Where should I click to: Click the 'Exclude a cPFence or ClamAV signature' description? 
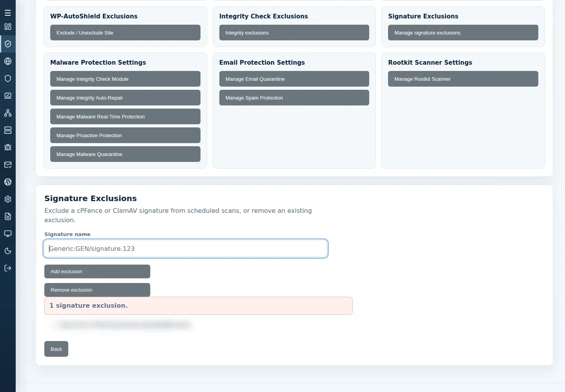[178, 215]
